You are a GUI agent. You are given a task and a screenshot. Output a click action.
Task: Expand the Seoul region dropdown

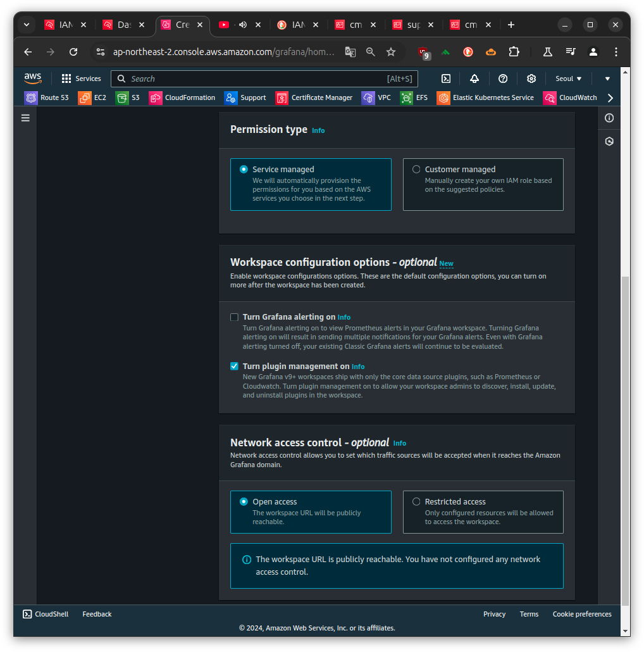568,78
